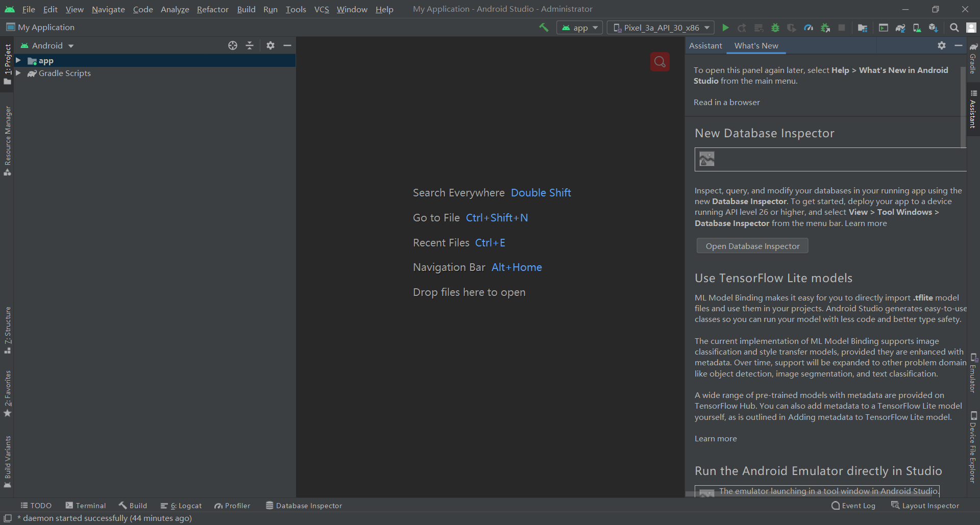Open Project Structure icon in toolbar

[x=863, y=28]
